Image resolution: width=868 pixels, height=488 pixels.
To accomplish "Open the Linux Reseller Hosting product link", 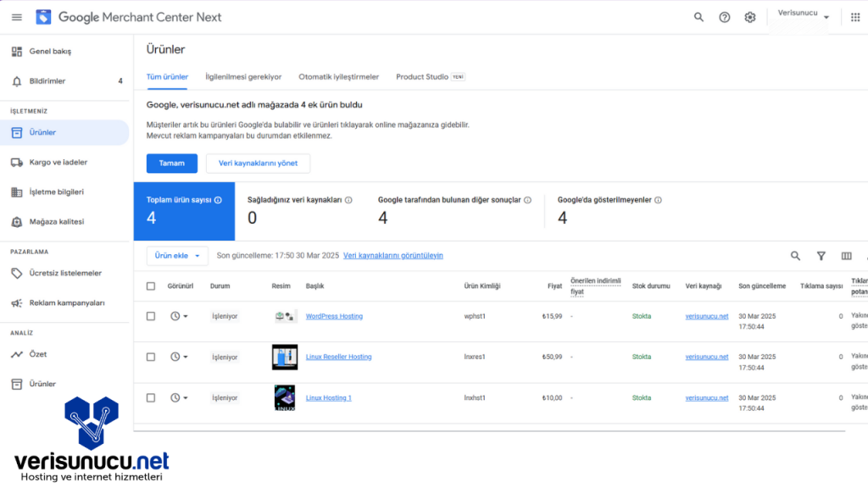I will pos(338,357).
